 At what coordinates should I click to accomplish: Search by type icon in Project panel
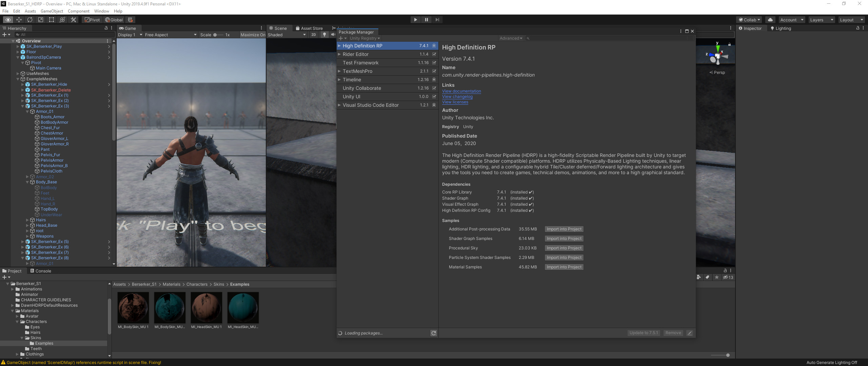click(x=698, y=277)
